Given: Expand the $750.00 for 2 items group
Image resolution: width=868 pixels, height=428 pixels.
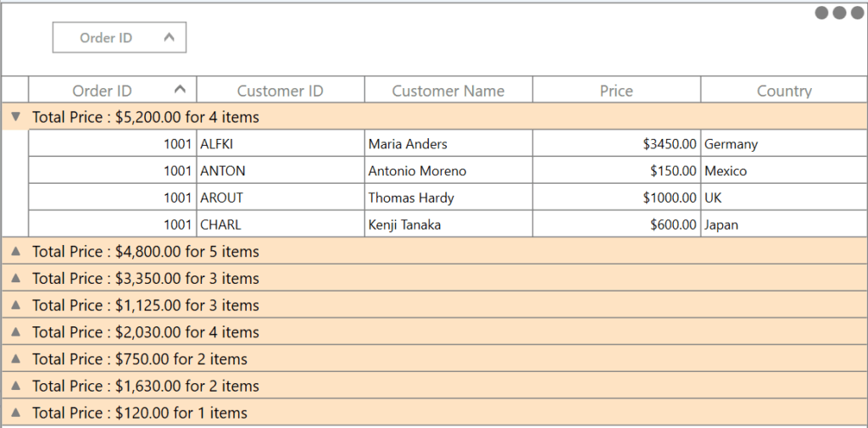Looking at the screenshot, I should click(15, 359).
